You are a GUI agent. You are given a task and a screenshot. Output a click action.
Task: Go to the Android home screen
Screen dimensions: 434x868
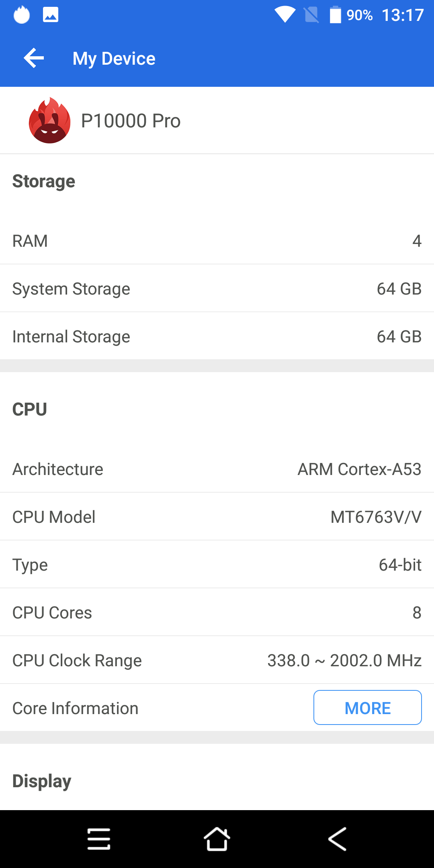(x=217, y=839)
